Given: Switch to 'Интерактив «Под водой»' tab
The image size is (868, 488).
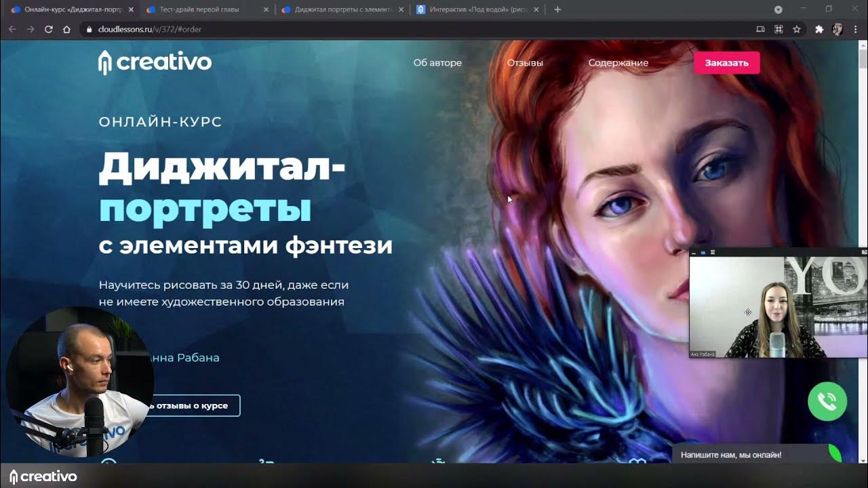Looking at the screenshot, I should [477, 9].
